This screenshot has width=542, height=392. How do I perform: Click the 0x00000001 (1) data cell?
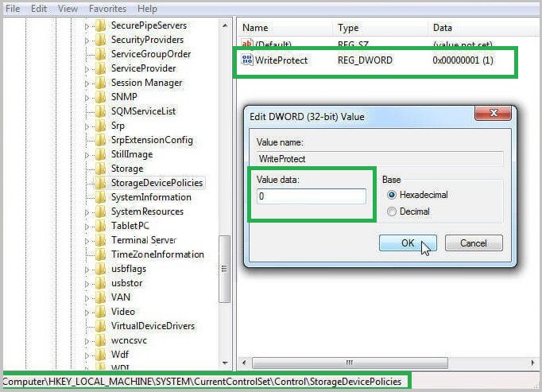[463, 60]
